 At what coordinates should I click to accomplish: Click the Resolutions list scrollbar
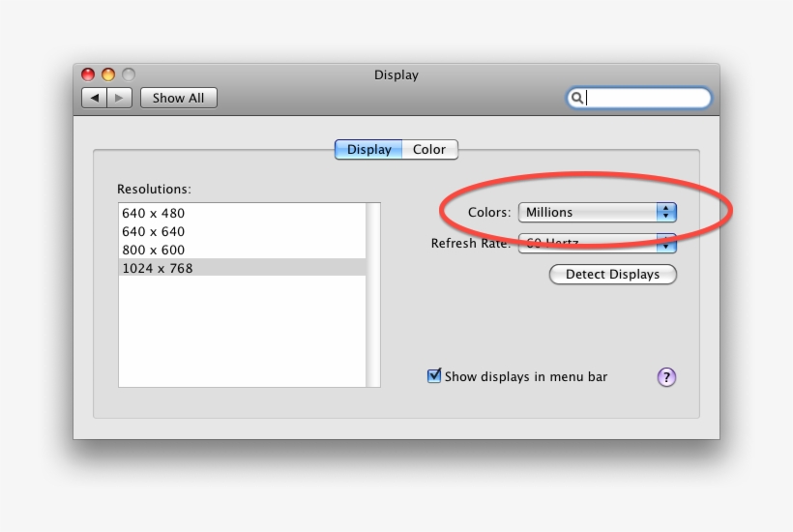(373, 295)
